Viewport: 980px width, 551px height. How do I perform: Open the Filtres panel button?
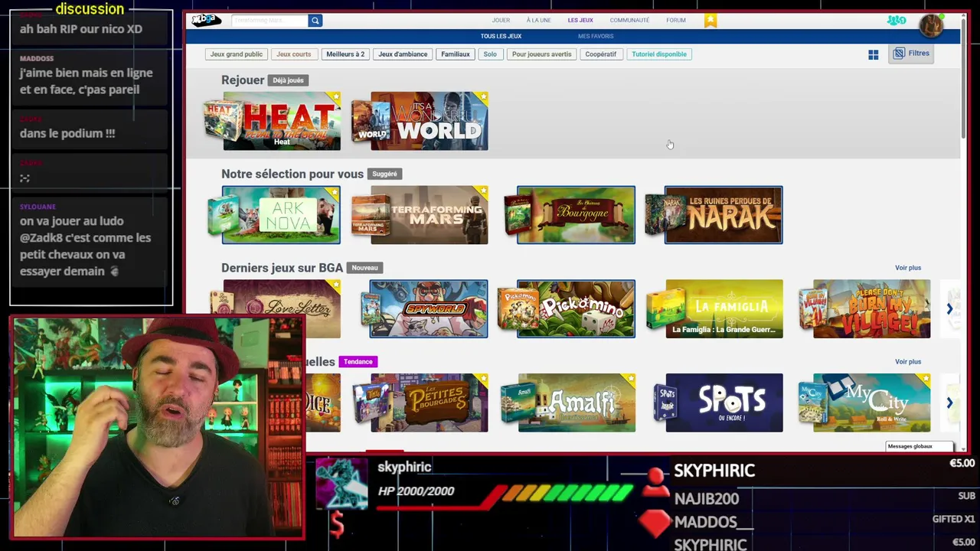coord(911,54)
